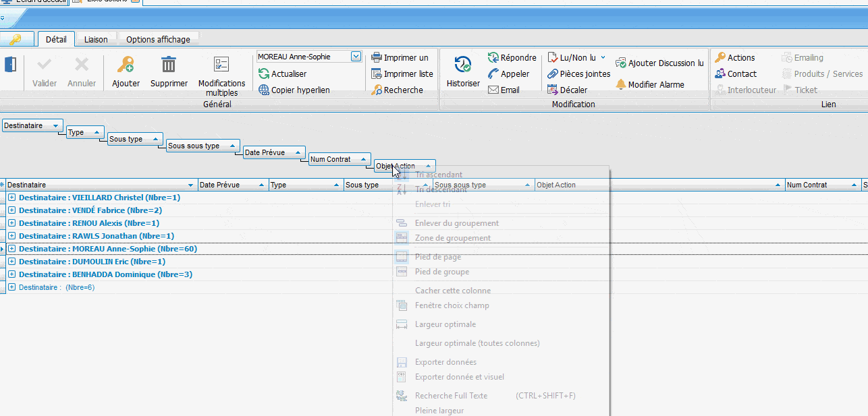The width and height of the screenshot is (868, 416).
Task: Select Cacher cette colonne menu entry
Action: click(x=452, y=291)
